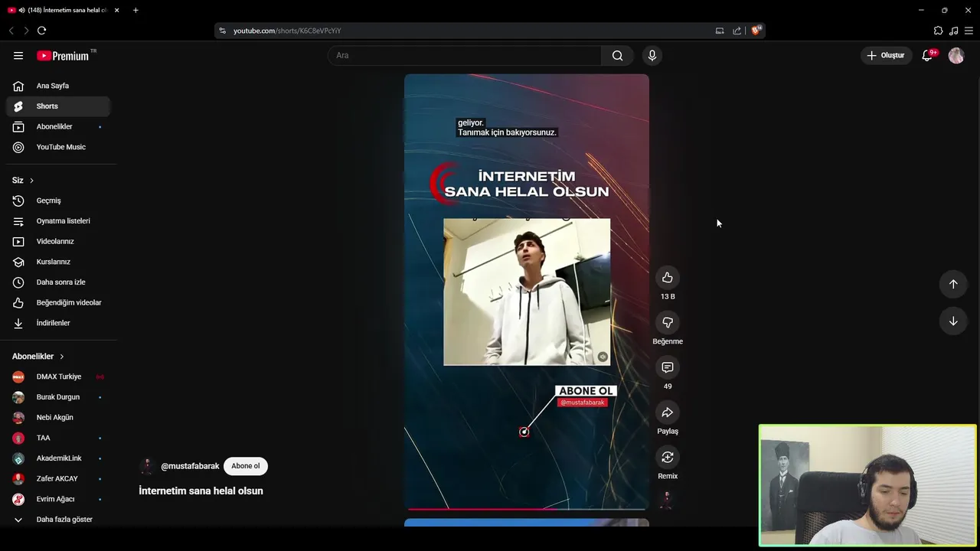Open Burak Durgun channel
Image resolution: width=980 pixels, height=551 pixels.
tap(58, 397)
